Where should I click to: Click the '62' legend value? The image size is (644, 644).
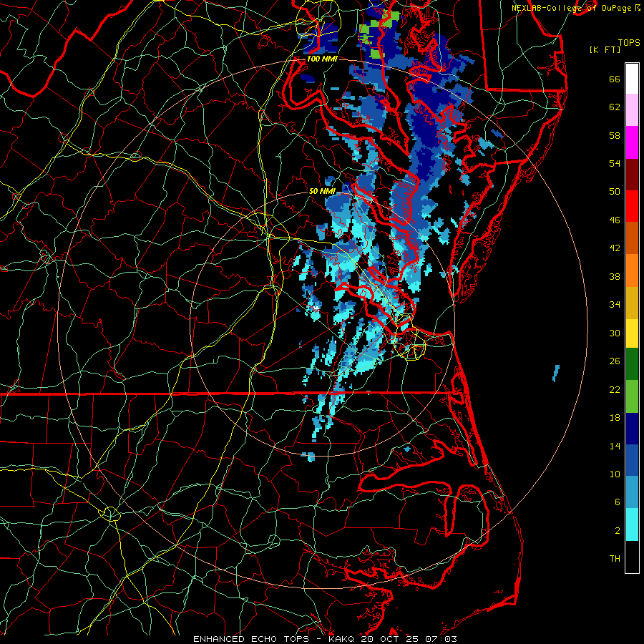click(x=615, y=107)
